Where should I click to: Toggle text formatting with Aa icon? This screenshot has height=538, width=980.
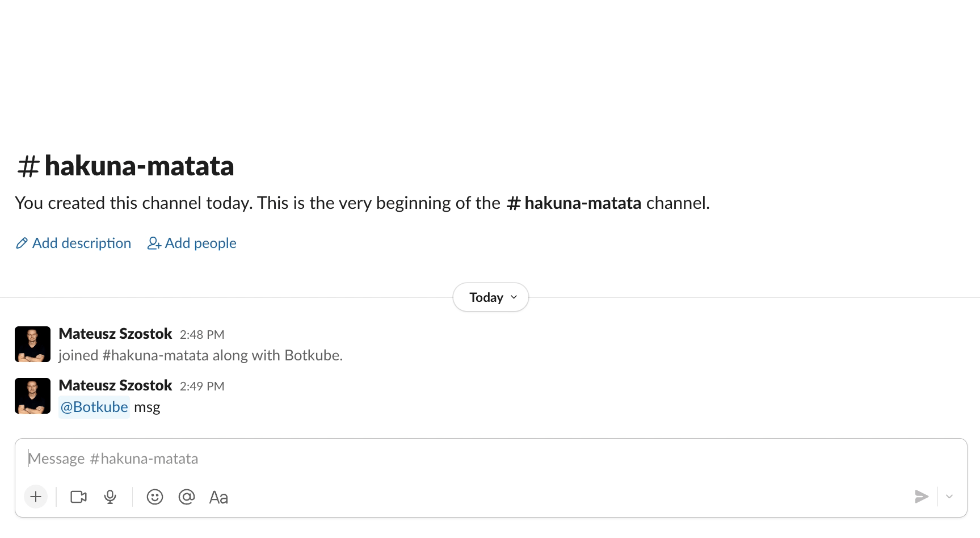(218, 498)
